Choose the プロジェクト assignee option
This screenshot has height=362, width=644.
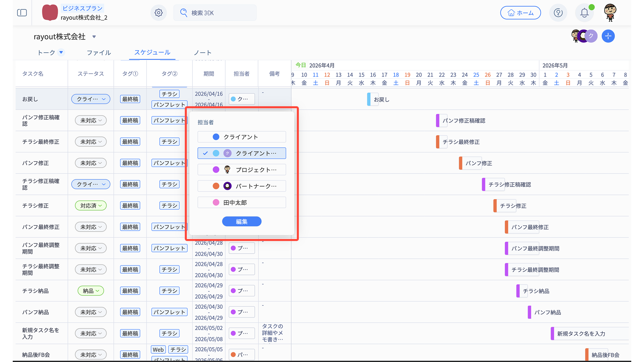point(241,170)
